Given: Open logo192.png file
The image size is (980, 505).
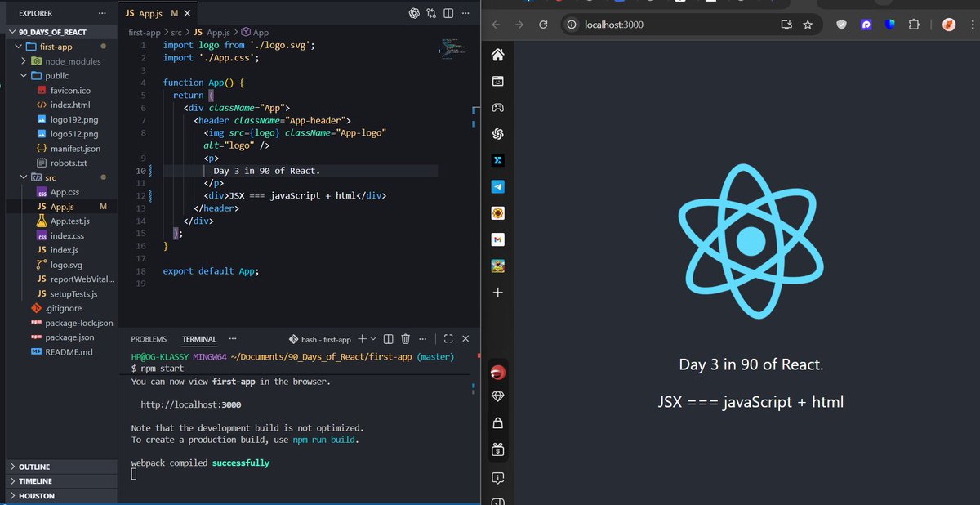Looking at the screenshot, I should [73, 119].
